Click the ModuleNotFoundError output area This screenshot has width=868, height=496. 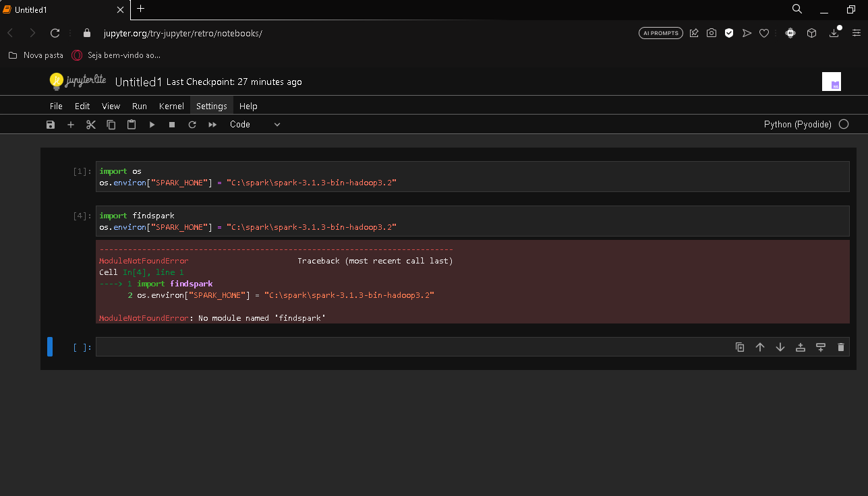[472, 282]
